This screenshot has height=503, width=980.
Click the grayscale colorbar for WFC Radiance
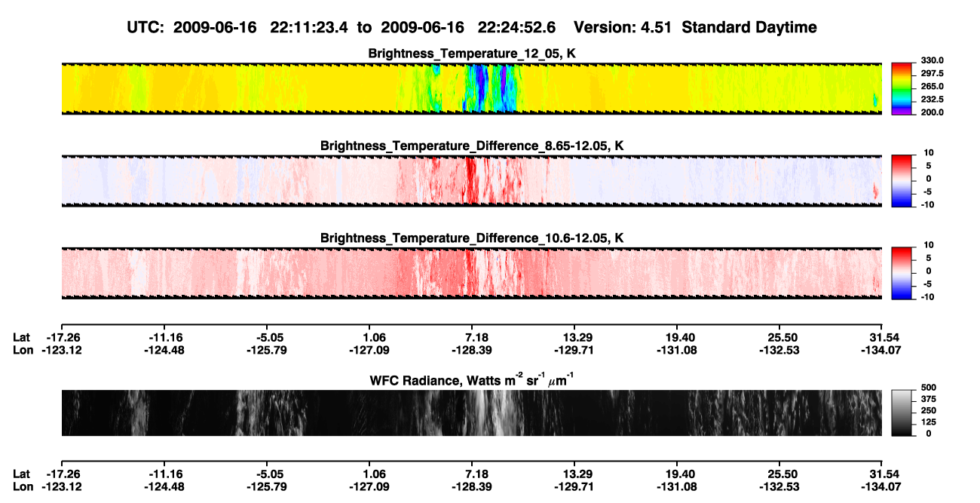[902, 413]
